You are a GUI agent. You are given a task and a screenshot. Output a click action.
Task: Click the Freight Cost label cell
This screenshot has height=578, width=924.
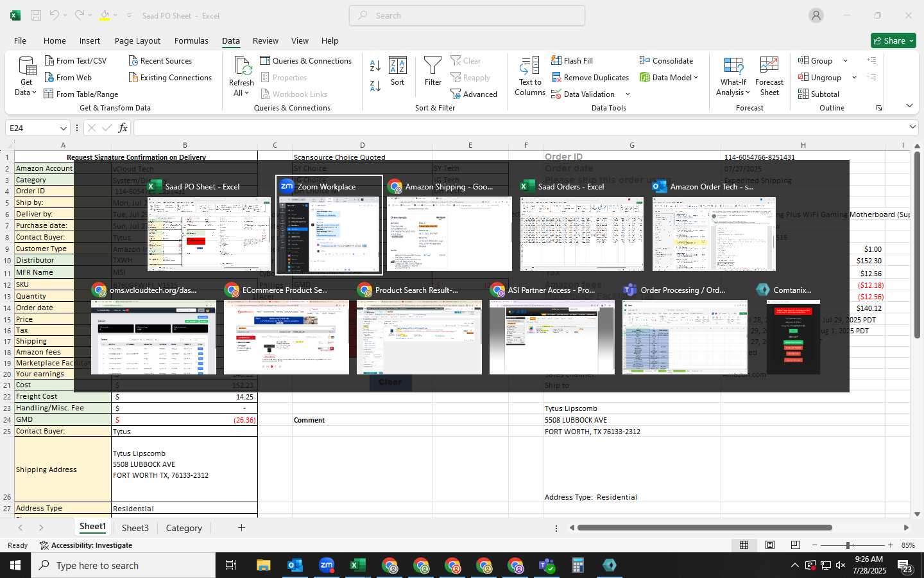[x=63, y=396]
